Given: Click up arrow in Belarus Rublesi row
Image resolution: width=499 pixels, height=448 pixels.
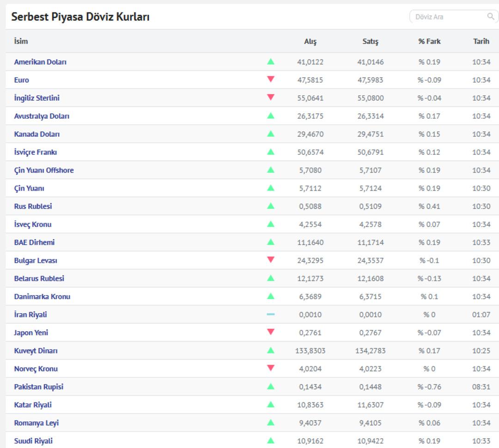Looking at the screenshot, I should [270, 278].
